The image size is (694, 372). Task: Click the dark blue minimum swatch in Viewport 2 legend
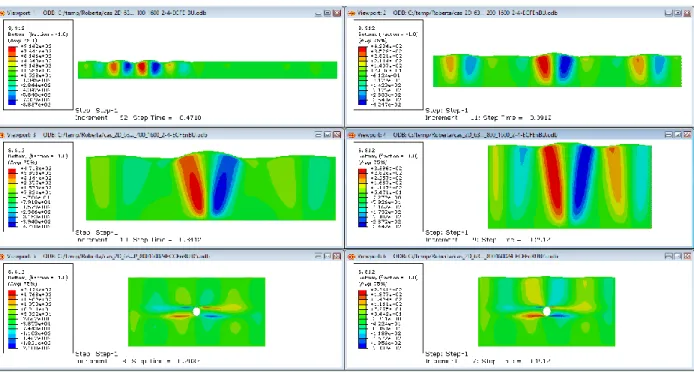coord(362,102)
